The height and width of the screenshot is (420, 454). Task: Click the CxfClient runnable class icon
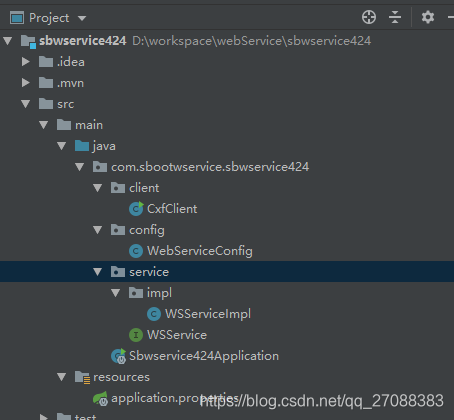[x=136, y=208]
